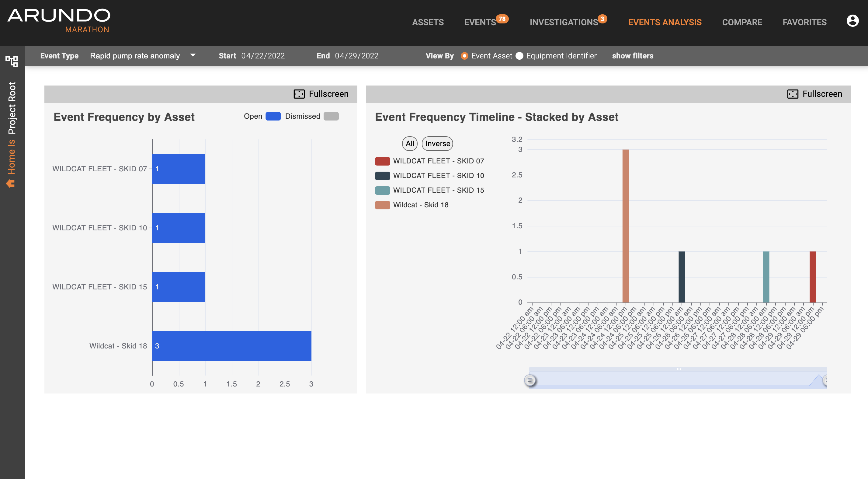
Task: Click the Investigations badge showing 3
Action: (602, 19)
